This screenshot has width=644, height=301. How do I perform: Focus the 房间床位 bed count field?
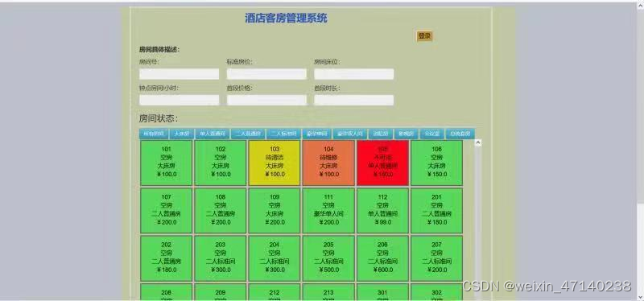(x=354, y=74)
